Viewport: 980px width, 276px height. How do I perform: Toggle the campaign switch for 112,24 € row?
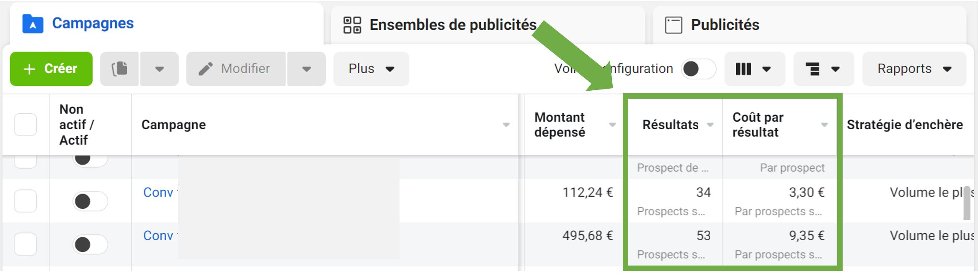[x=90, y=201]
